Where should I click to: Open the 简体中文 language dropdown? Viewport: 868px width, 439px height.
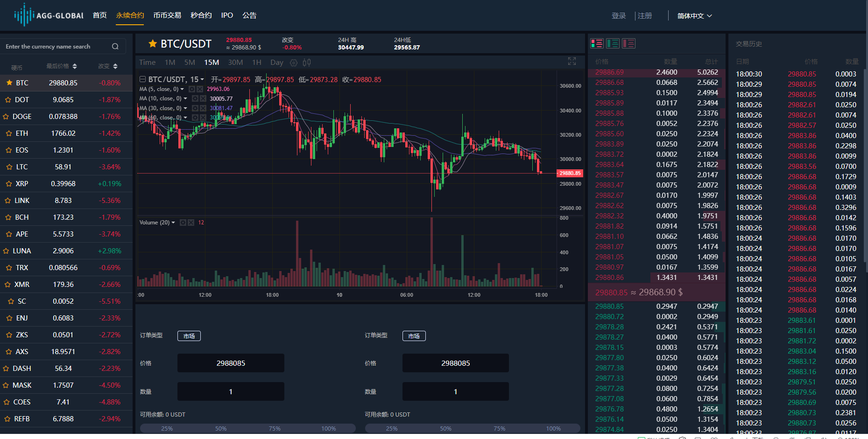click(694, 16)
